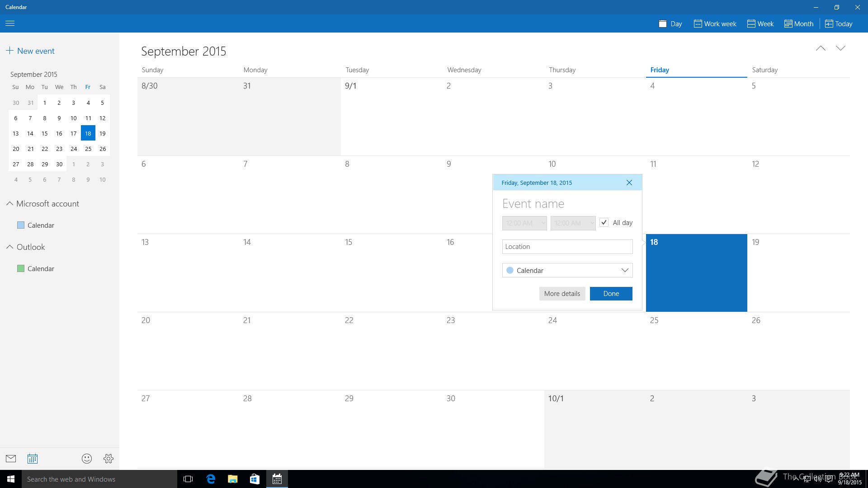Select day 31 in month grid
Viewport: 868px width, 488px height.
pyautogui.click(x=290, y=117)
